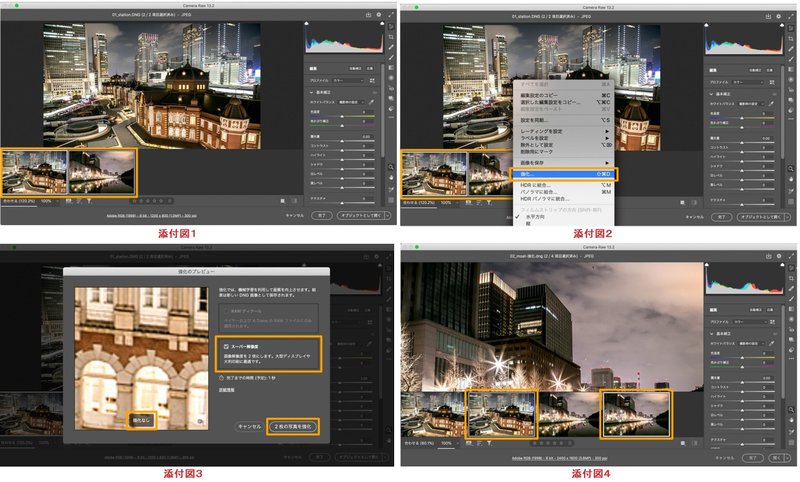Choose 強化... from the context menu
This screenshot has width=800, height=482.
563,174
